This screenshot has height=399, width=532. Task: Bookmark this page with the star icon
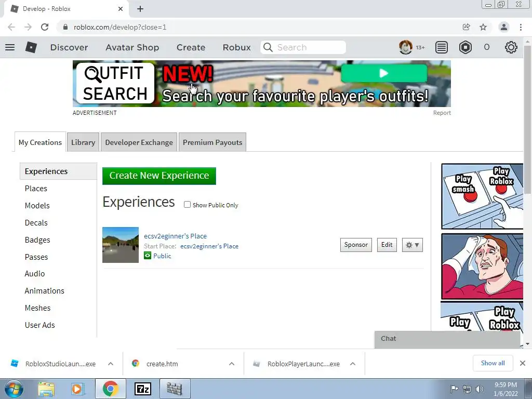coord(483,27)
